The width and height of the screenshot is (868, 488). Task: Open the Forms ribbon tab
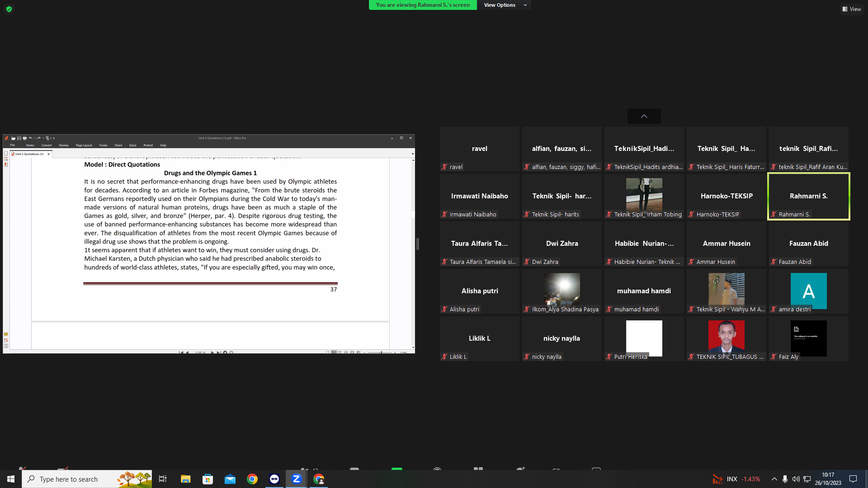(104, 145)
